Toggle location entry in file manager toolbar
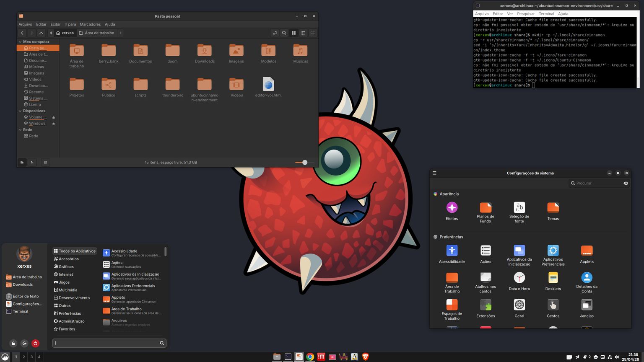 (274, 33)
